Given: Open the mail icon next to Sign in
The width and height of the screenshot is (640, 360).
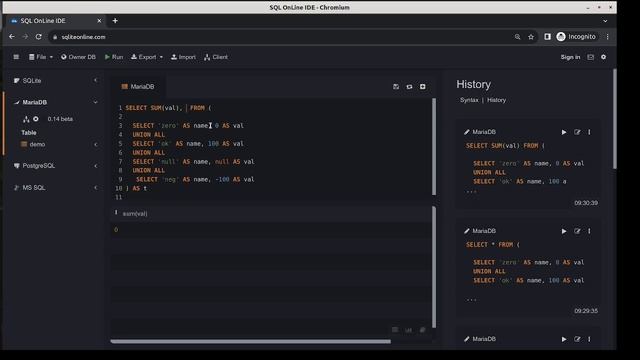Looking at the screenshot, I should 591,57.
